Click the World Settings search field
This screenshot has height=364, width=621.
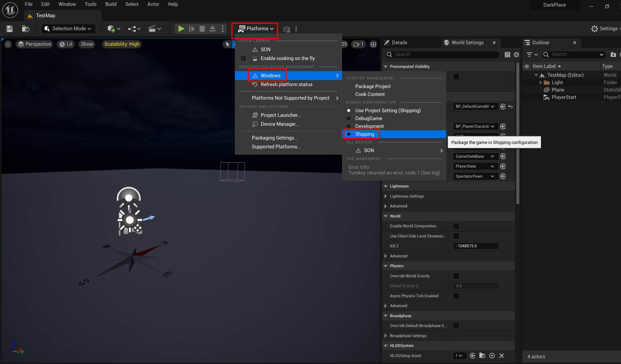442,54
